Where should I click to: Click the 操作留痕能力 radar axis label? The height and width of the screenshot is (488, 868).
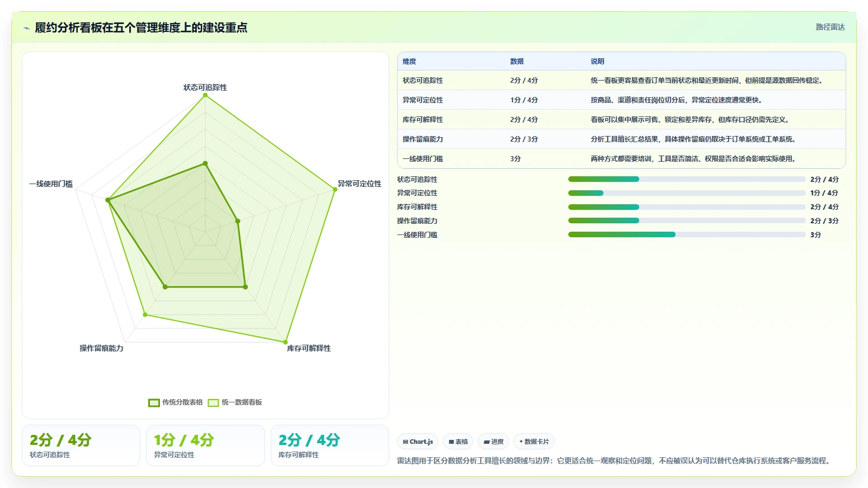101,348
